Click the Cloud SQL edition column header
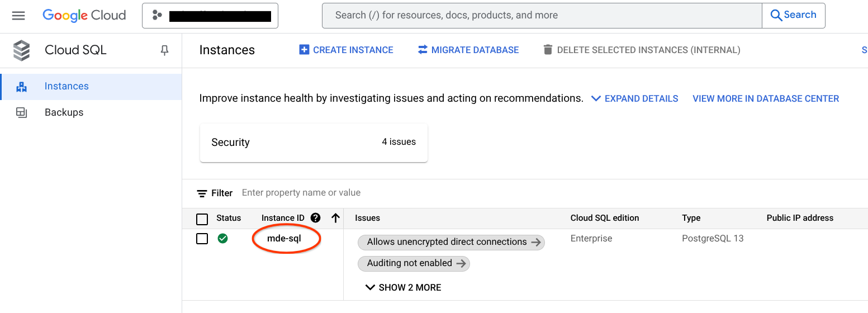Viewport: 868px width, 313px height. (x=604, y=218)
